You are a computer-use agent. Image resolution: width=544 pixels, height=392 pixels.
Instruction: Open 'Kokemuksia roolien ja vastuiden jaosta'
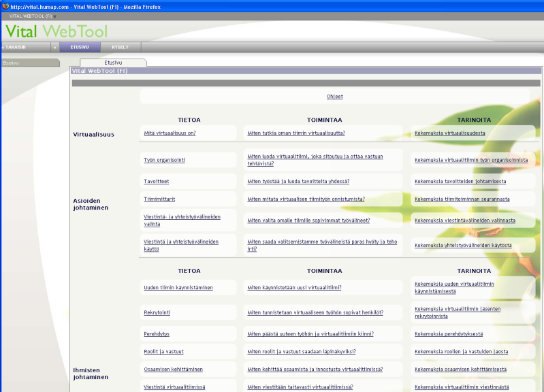point(461,351)
